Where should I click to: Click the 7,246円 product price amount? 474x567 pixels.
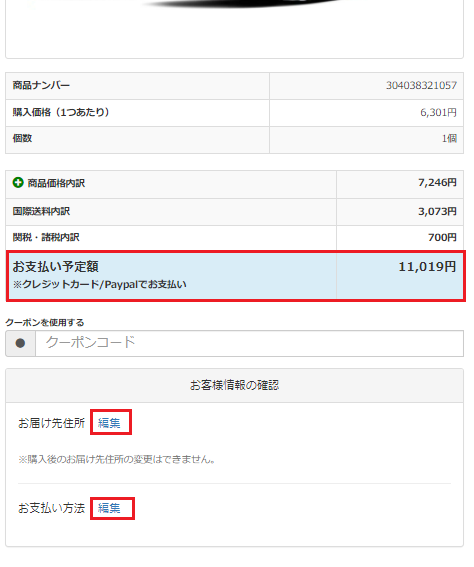pos(437,183)
